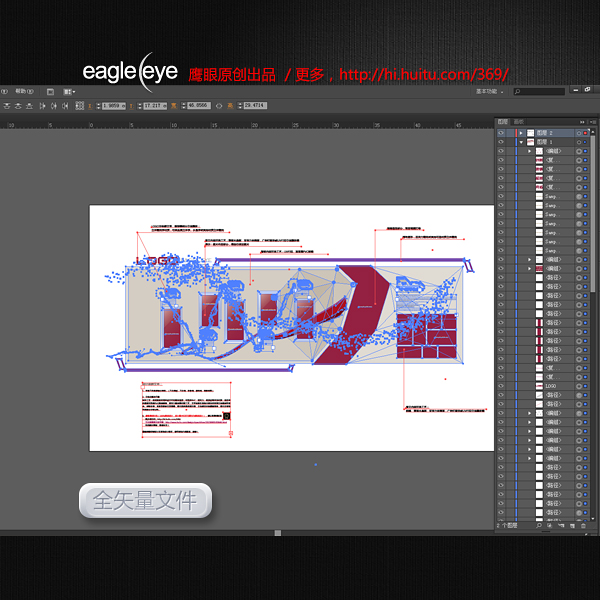The image size is (600, 600).
Task: Expand 图层 2 with its triangle
Action: pyautogui.click(x=521, y=133)
